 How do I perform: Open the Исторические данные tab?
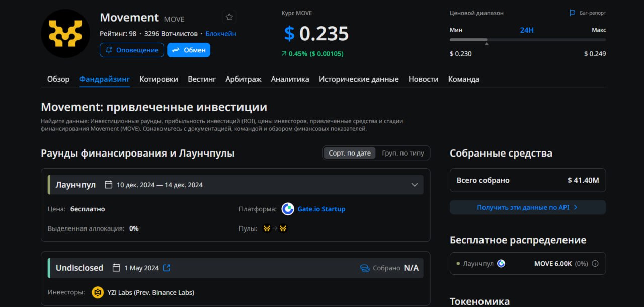[359, 79]
